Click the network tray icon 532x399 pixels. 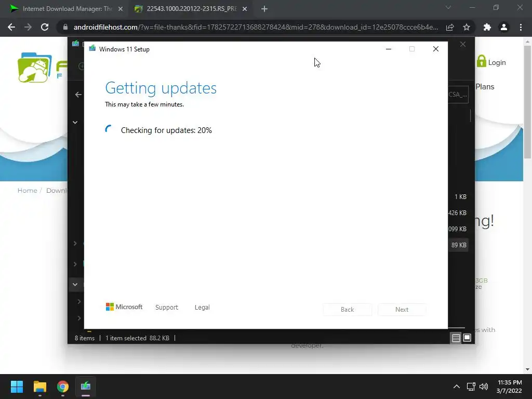(x=471, y=387)
